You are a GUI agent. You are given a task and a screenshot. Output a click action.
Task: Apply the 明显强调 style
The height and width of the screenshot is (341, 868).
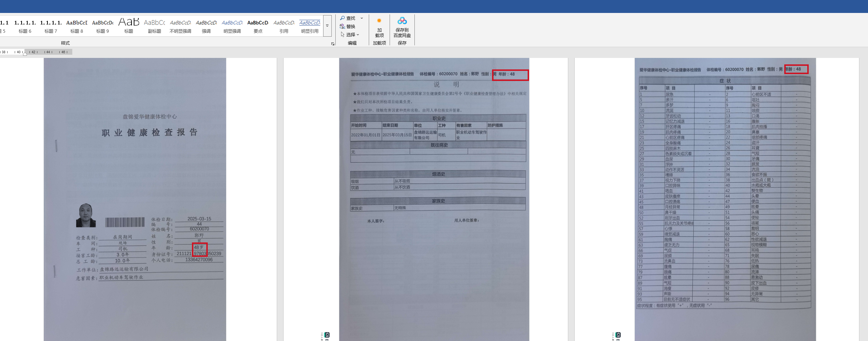pyautogui.click(x=232, y=26)
